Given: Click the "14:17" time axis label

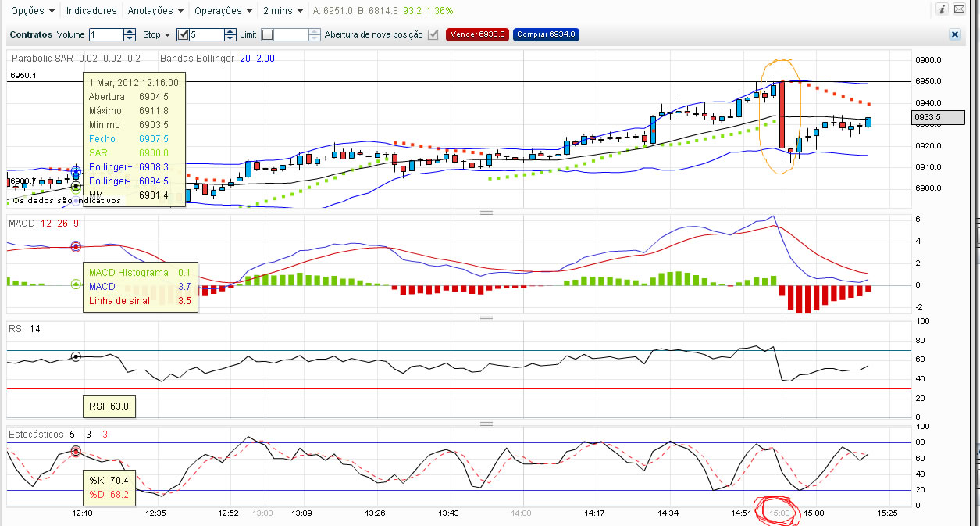Looking at the screenshot, I should click(x=594, y=513).
